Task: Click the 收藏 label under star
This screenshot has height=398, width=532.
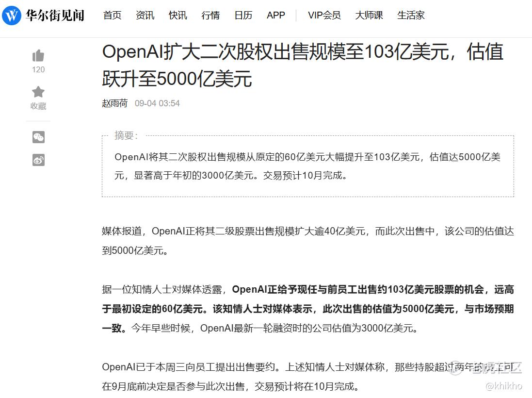Action: (x=38, y=106)
